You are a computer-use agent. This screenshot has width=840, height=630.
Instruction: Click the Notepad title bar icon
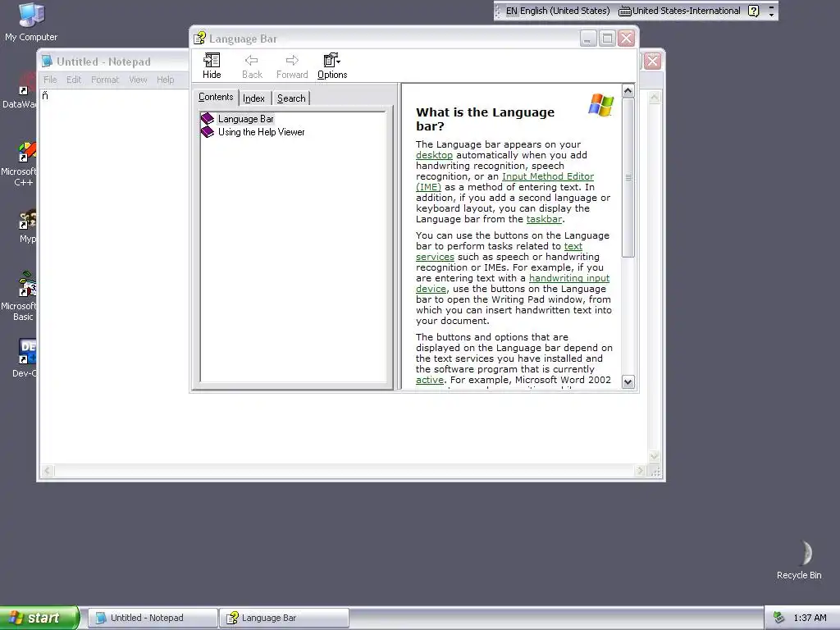point(47,61)
